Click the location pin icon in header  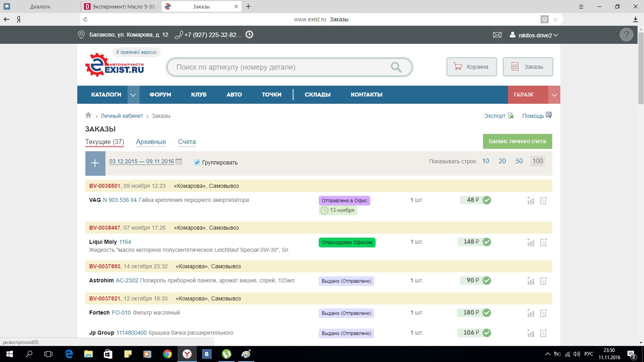[x=81, y=35]
